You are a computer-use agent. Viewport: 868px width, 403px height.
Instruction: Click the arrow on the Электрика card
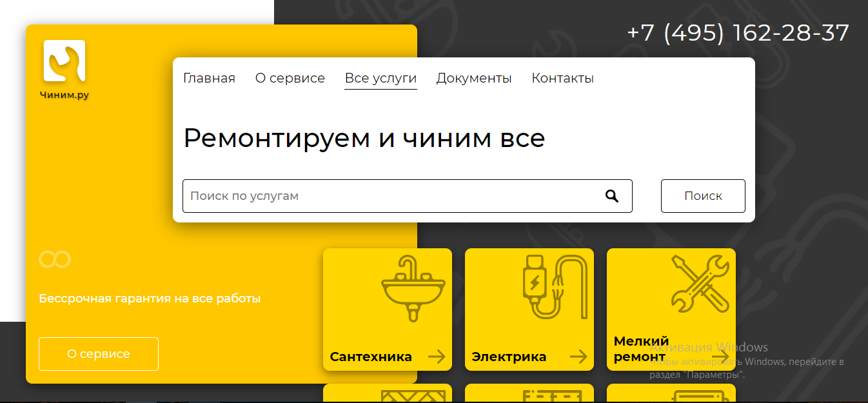point(579,355)
